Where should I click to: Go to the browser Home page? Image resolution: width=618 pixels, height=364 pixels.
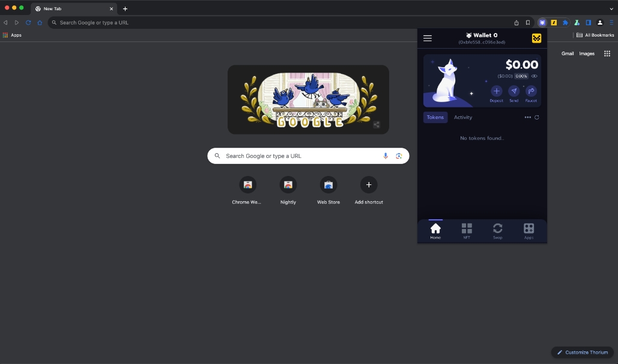tap(40, 22)
